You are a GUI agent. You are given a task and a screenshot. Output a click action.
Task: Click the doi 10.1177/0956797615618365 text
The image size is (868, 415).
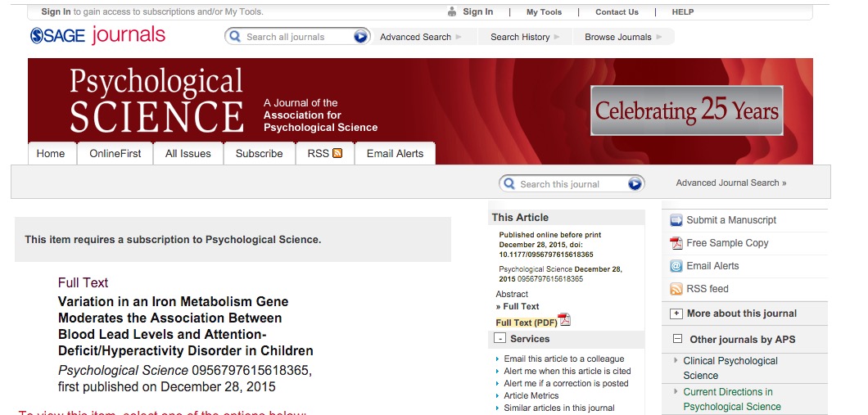click(546, 255)
